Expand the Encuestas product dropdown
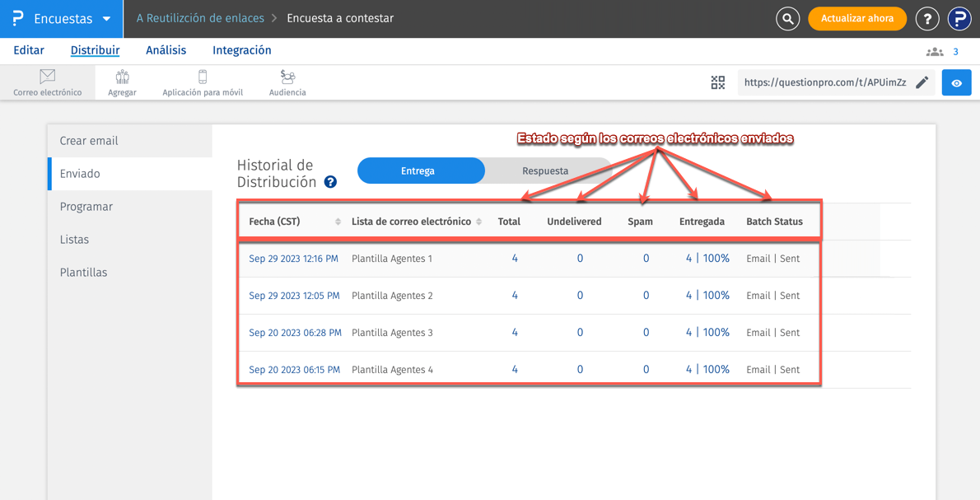 (106, 19)
